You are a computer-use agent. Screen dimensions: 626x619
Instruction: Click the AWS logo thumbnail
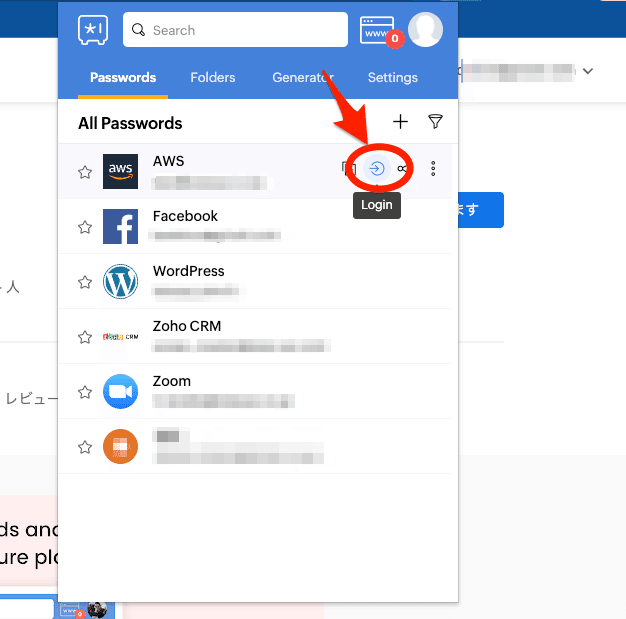point(120,171)
